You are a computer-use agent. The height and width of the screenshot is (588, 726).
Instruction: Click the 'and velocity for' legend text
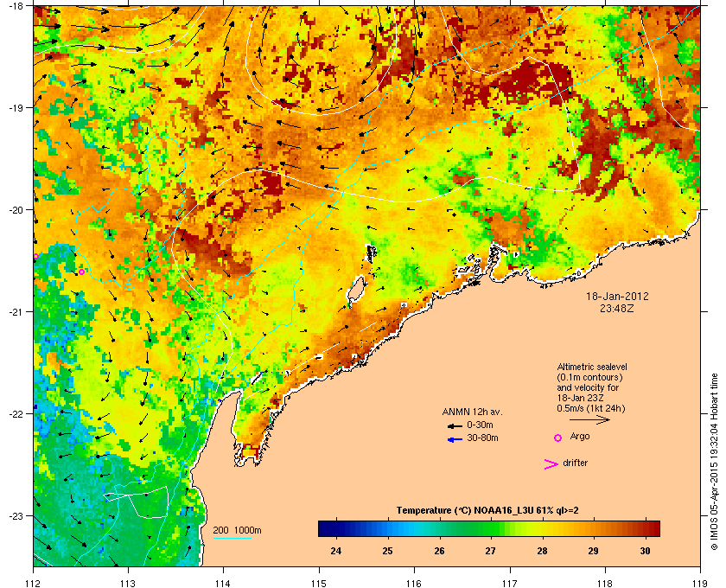(x=588, y=387)
